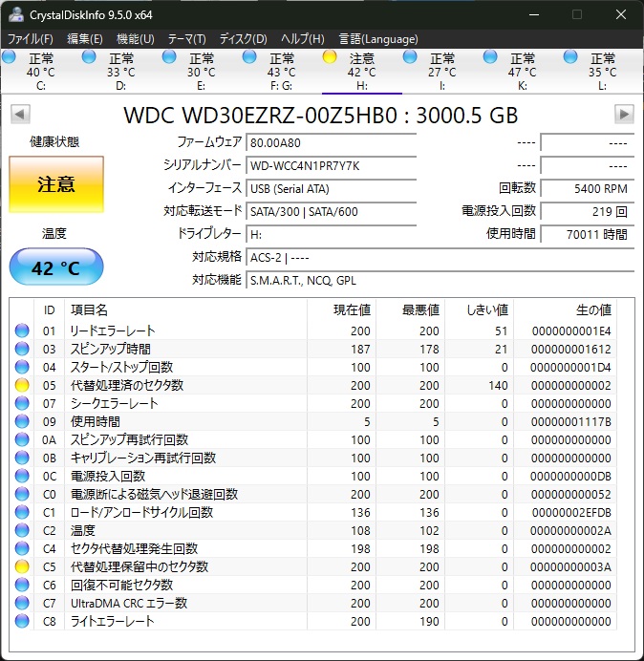Click the features field S.M.A.R.T., NCQ, GPL
This screenshot has height=661, width=644.
pyautogui.click(x=440, y=280)
